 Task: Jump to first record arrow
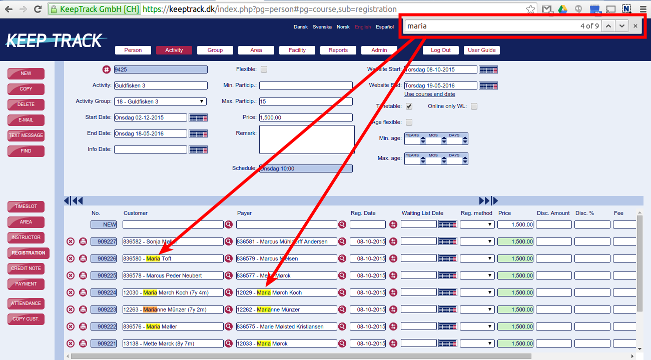click(x=67, y=201)
